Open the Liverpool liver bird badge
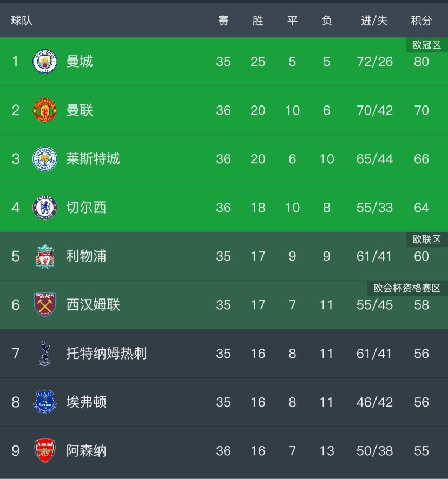 45,256
